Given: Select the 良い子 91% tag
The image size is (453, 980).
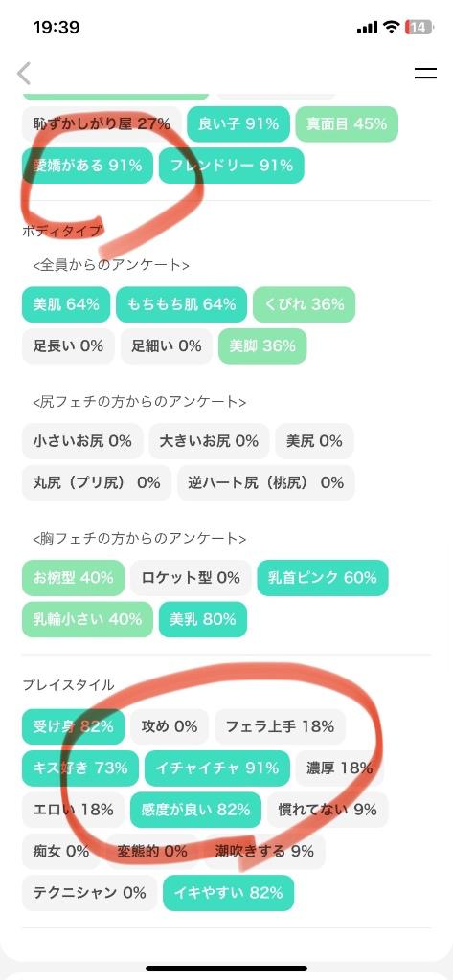Looking at the screenshot, I should [238, 123].
